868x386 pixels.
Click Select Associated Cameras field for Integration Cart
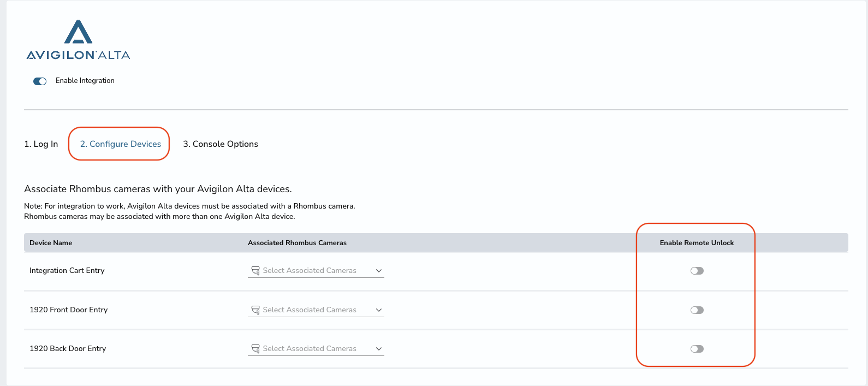pos(316,271)
